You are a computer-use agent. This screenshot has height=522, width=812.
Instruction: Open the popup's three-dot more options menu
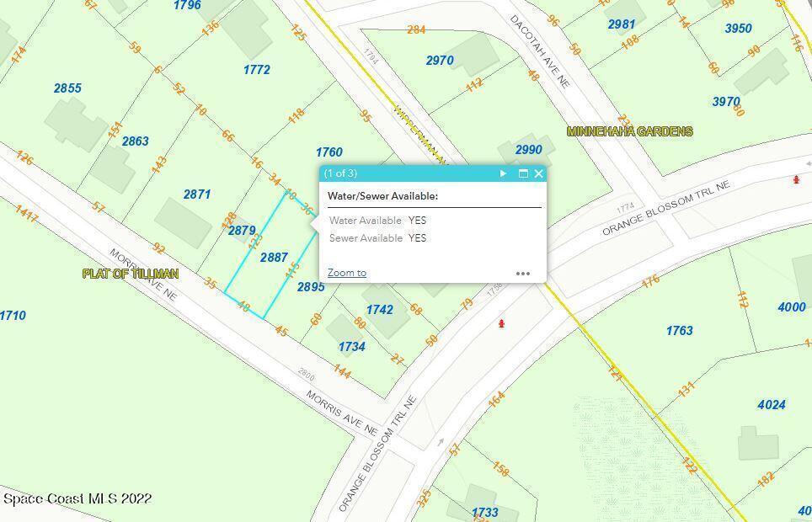point(523,273)
